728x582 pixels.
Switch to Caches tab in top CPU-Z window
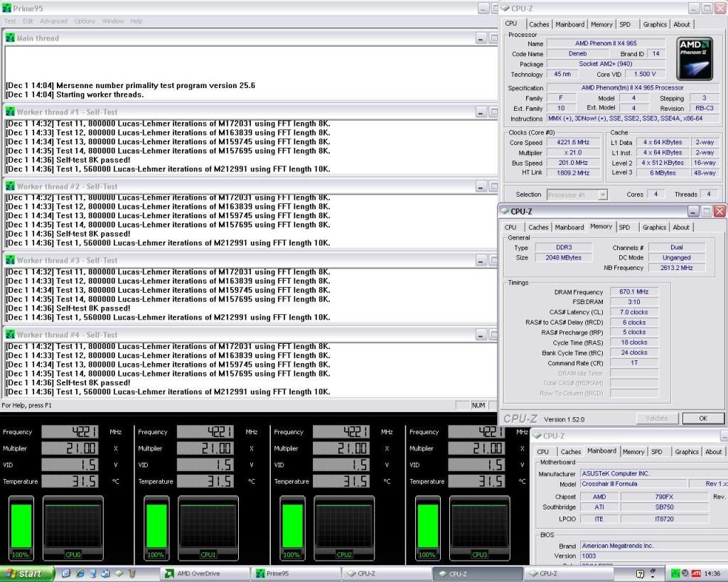(x=538, y=24)
